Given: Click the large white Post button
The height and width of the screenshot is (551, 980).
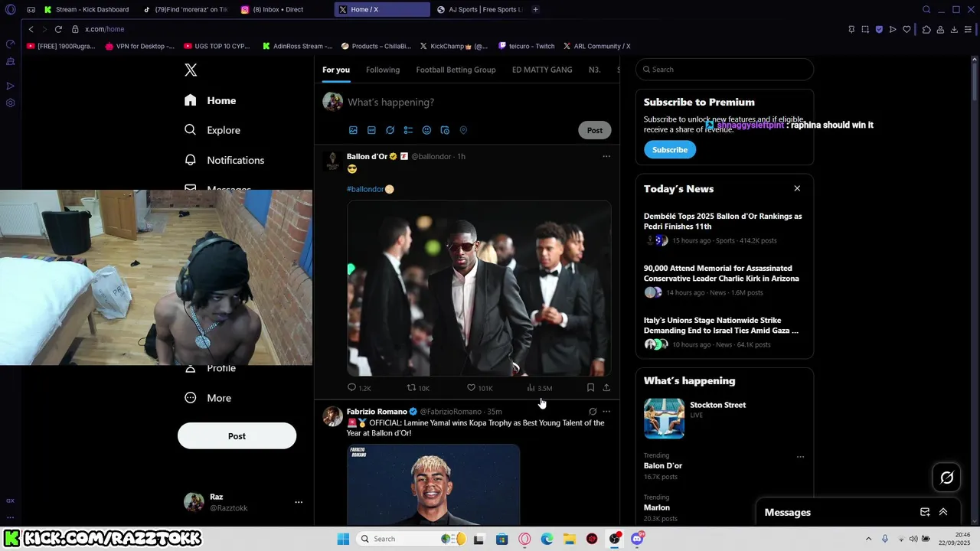Looking at the screenshot, I should 237,436.
